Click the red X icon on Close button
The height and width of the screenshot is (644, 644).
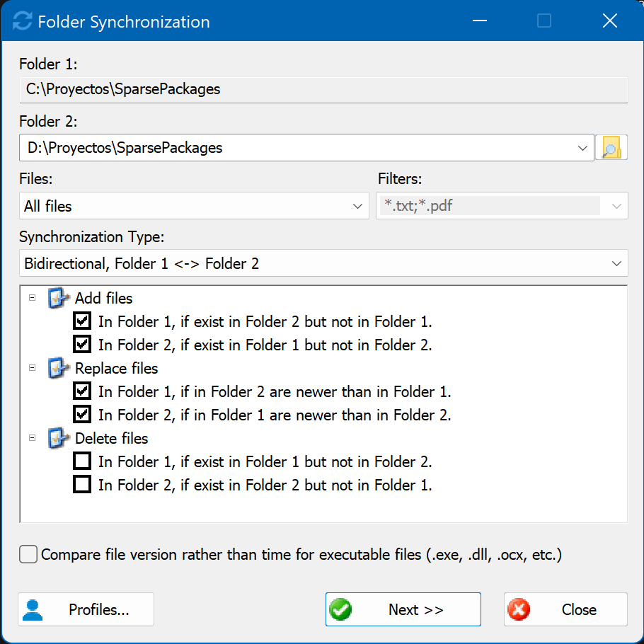coord(519,609)
